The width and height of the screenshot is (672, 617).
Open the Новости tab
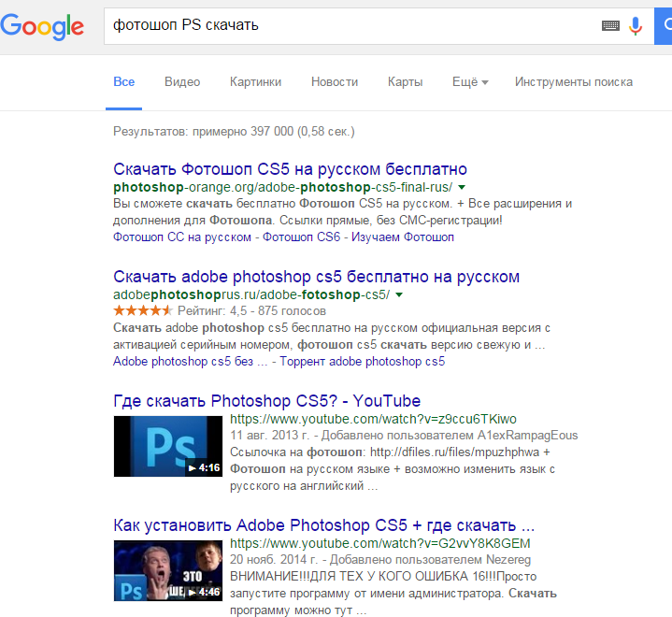pyautogui.click(x=335, y=82)
